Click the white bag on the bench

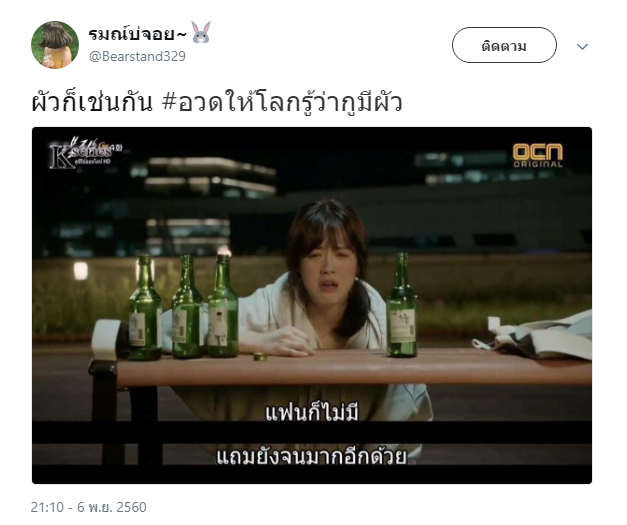[536, 335]
